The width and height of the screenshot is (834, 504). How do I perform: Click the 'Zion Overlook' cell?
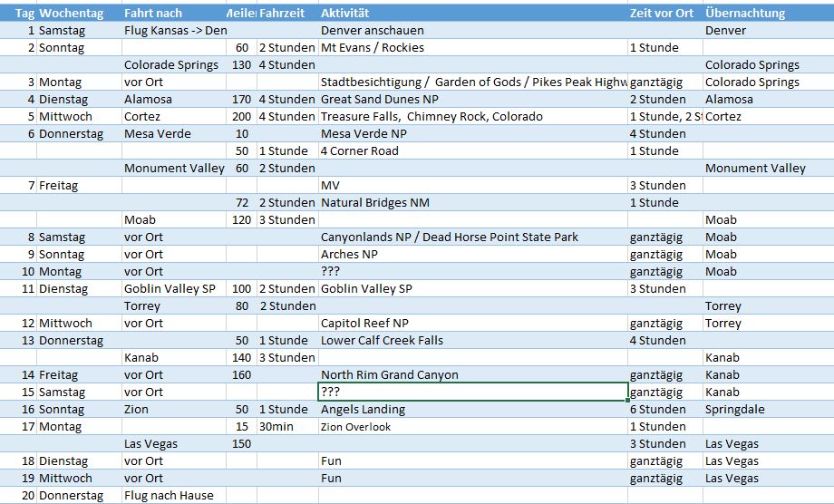356,427
